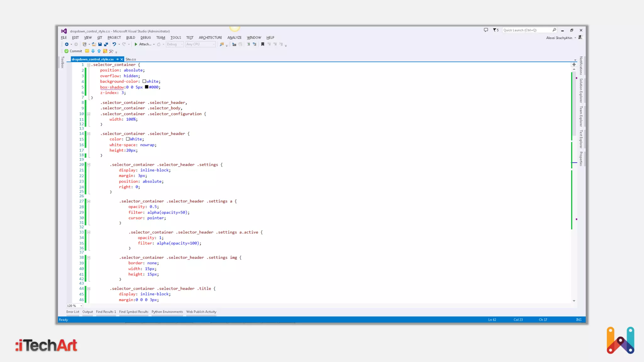Click the Commit button
Viewport: 644px width, 362px height.
click(73, 51)
